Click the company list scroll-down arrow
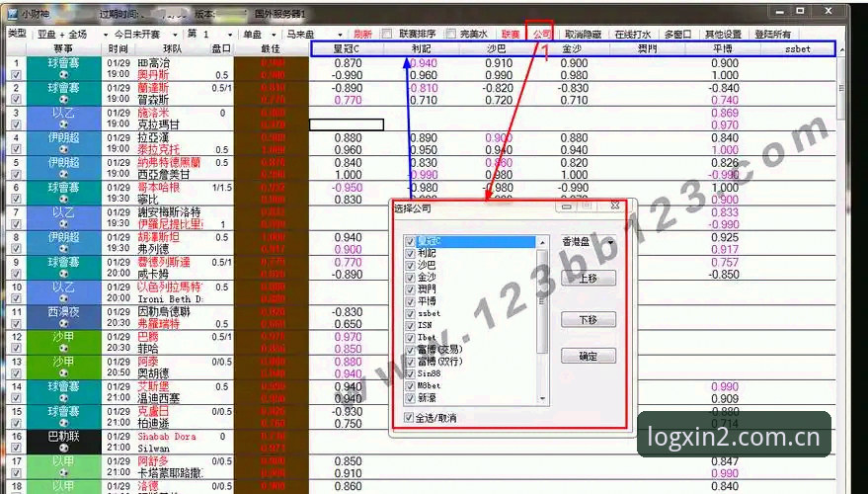Screen dimensions: 868x494 pos(542,399)
